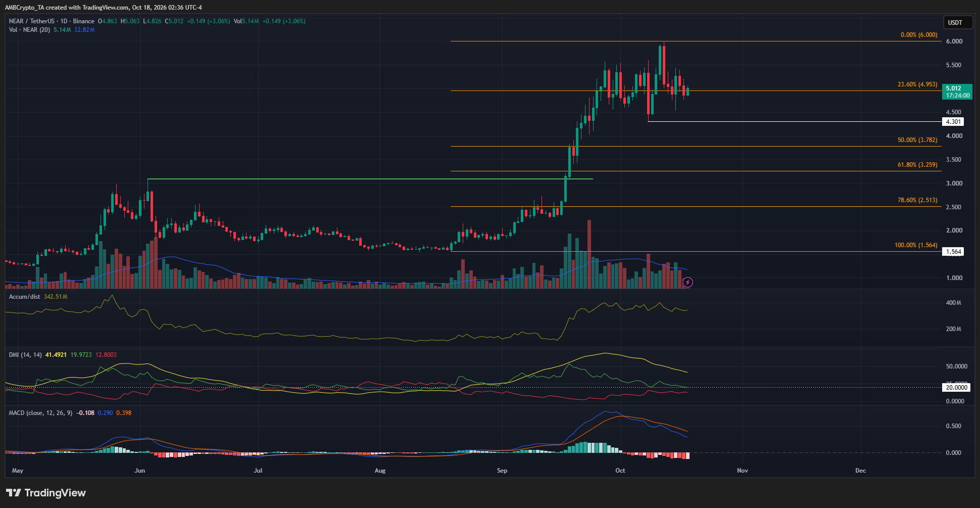
Task: Click the 0.500 MACD scale label
Action: tap(954, 426)
